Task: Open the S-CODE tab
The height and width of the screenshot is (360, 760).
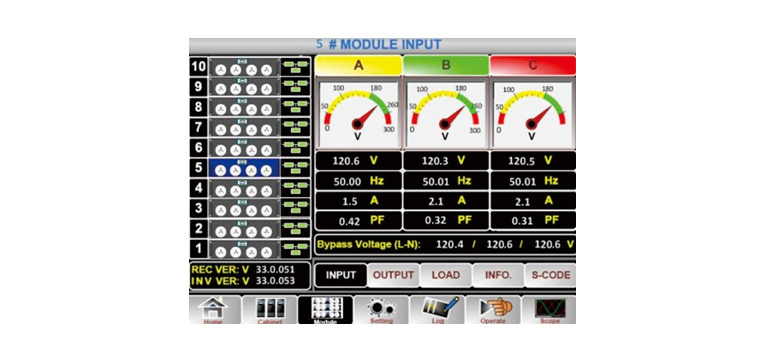Action: (551, 275)
